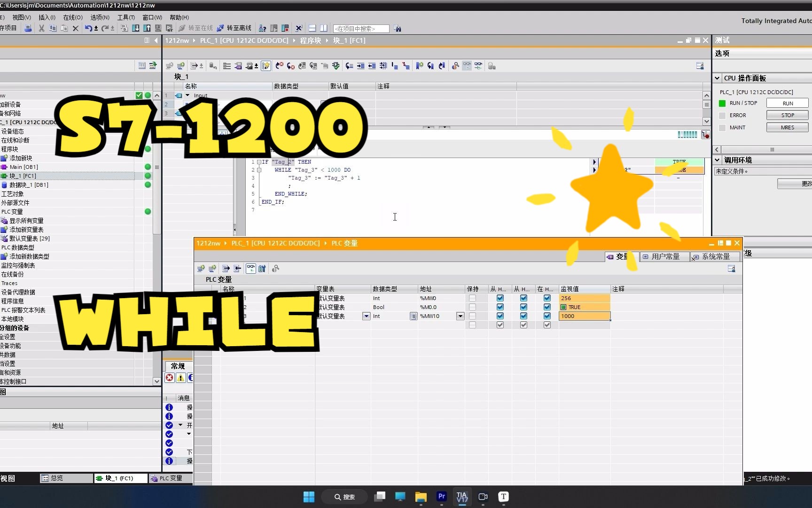Viewport: 812px width, 508px height.
Task: Collapse the WHILE code block on line 2
Action: pyautogui.click(x=259, y=170)
